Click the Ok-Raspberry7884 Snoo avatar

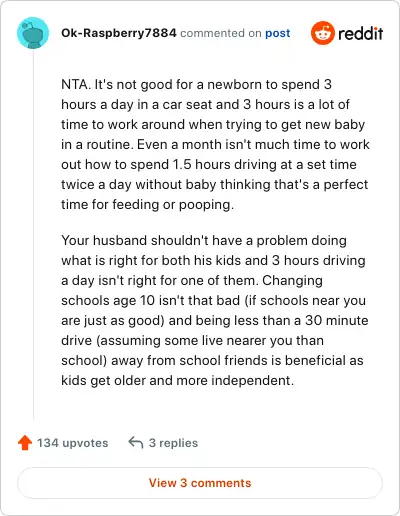point(33,33)
